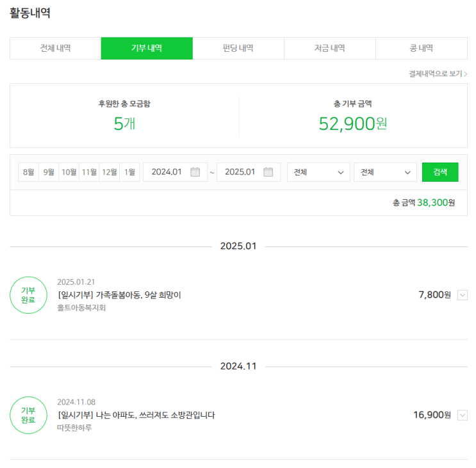Open the end date calendar icon

pyautogui.click(x=268, y=172)
